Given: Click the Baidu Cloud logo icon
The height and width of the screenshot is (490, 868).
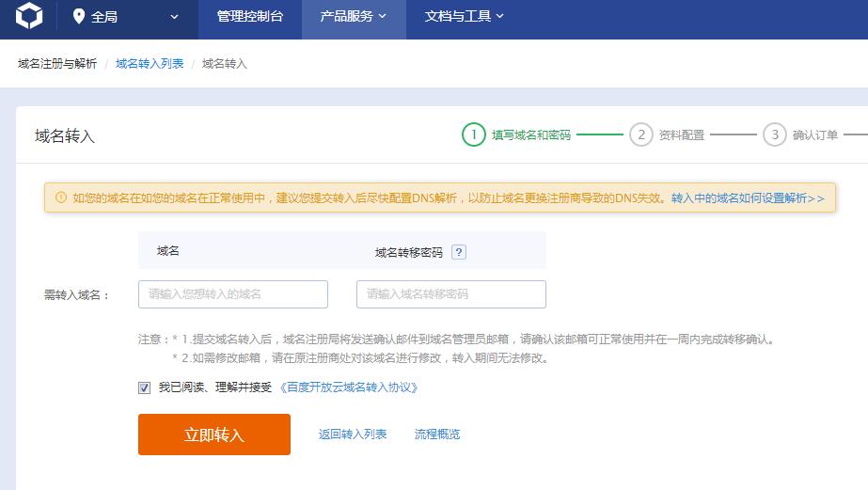Looking at the screenshot, I should [29, 17].
